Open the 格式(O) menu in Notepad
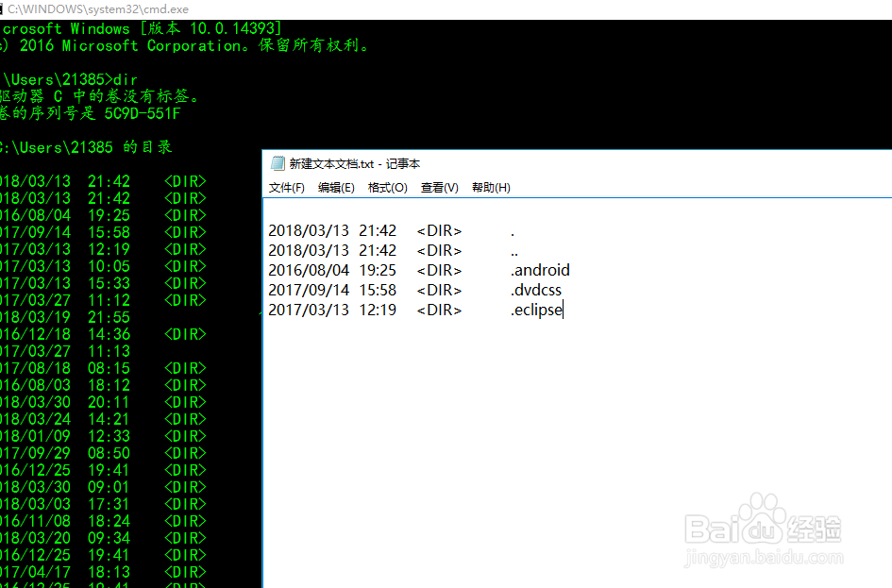The image size is (892, 588). pos(387,187)
